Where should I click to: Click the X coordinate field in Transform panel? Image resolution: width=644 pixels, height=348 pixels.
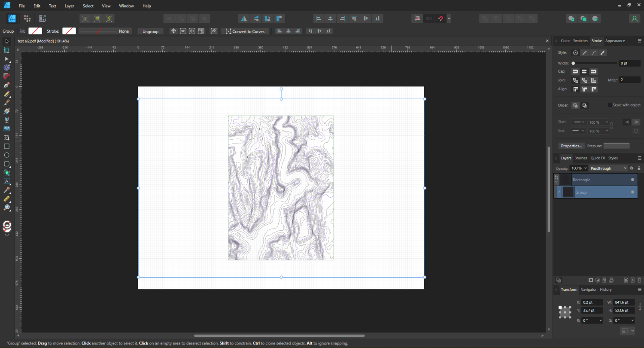click(592, 302)
